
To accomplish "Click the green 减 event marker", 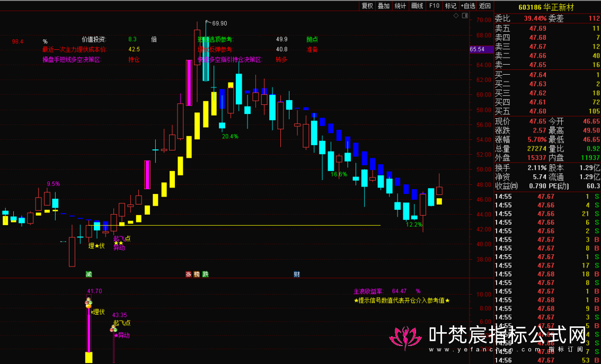I will 89,274.
